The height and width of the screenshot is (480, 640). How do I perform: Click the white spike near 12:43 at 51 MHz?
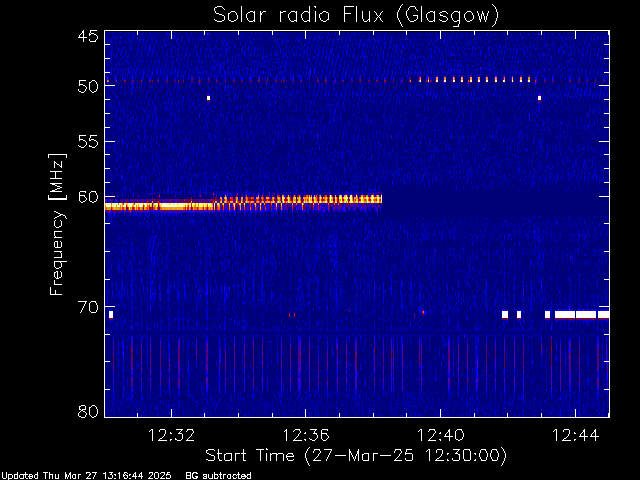click(x=540, y=98)
